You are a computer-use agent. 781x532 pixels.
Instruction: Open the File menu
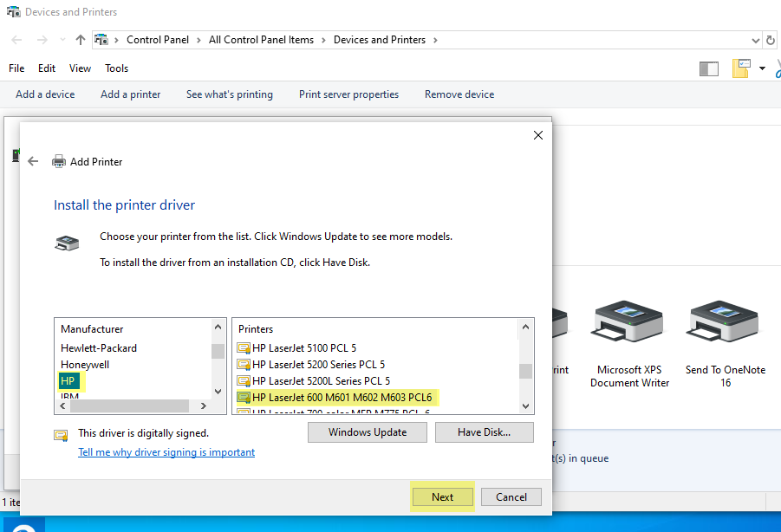point(16,68)
